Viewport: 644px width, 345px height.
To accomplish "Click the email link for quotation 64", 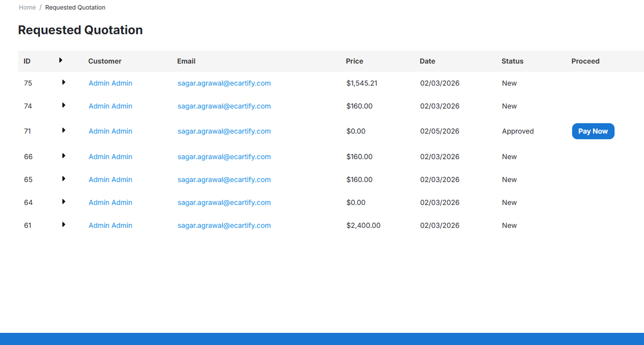I will (224, 202).
